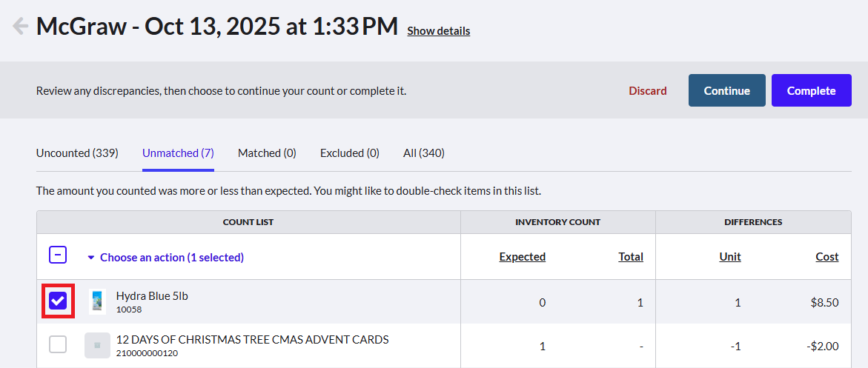868x368 pixels.
Task: Click the Complete button
Action: 812,90
